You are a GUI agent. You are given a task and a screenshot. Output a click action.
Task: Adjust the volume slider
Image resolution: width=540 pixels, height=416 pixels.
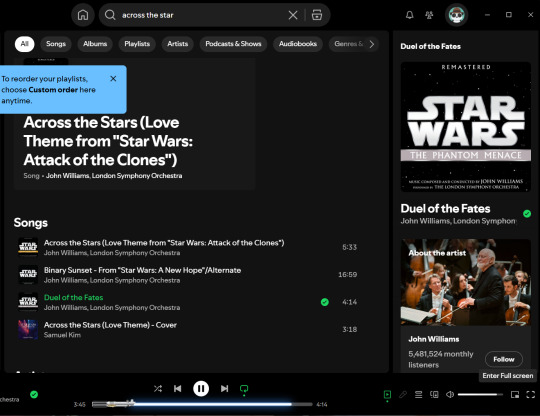(x=480, y=395)
